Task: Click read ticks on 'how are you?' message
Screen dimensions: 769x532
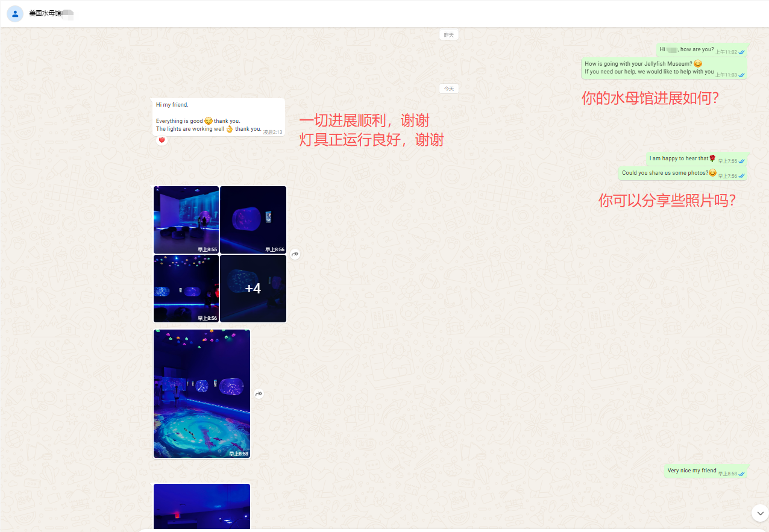Action: pos(742,52)
